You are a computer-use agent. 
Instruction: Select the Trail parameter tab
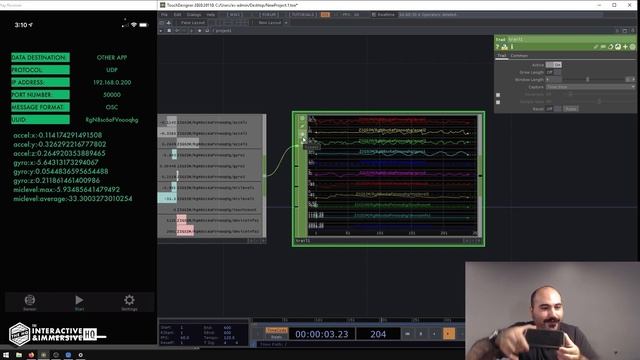click(x=502, y=56)
